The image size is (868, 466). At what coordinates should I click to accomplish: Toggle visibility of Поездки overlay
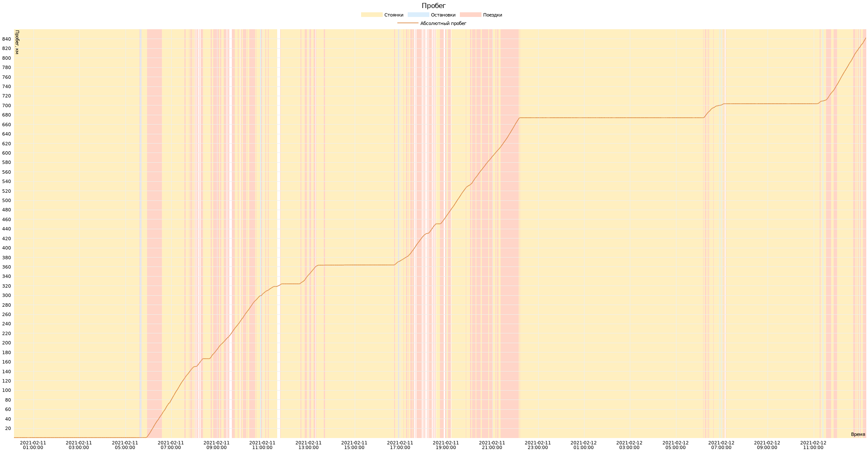point(481,14)
